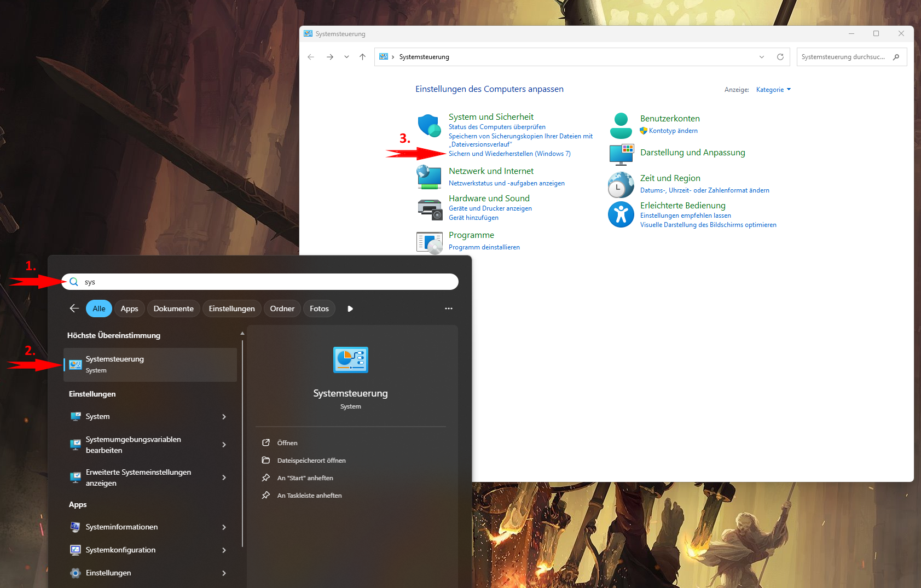The width and height of the screenshot is (921, 588).
Task: Click the Systemsteuerung durchsuchen search field
Action: (852, 57)
